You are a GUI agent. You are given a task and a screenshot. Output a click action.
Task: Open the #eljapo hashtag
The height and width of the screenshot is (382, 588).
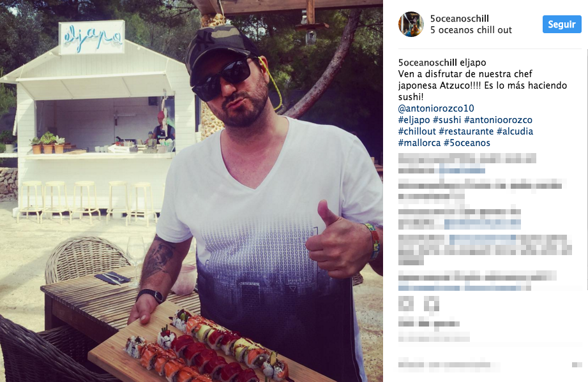414,120
